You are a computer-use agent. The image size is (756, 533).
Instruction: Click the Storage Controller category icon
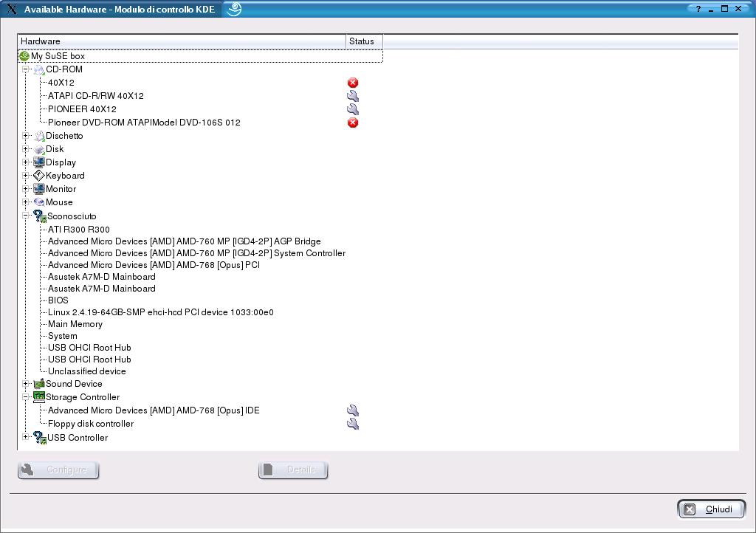(38, 397)
